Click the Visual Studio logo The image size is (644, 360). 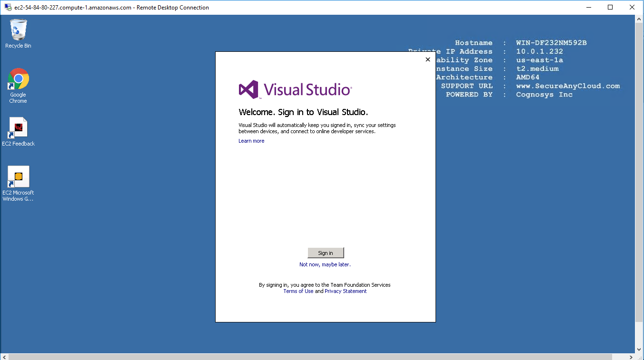295,89
